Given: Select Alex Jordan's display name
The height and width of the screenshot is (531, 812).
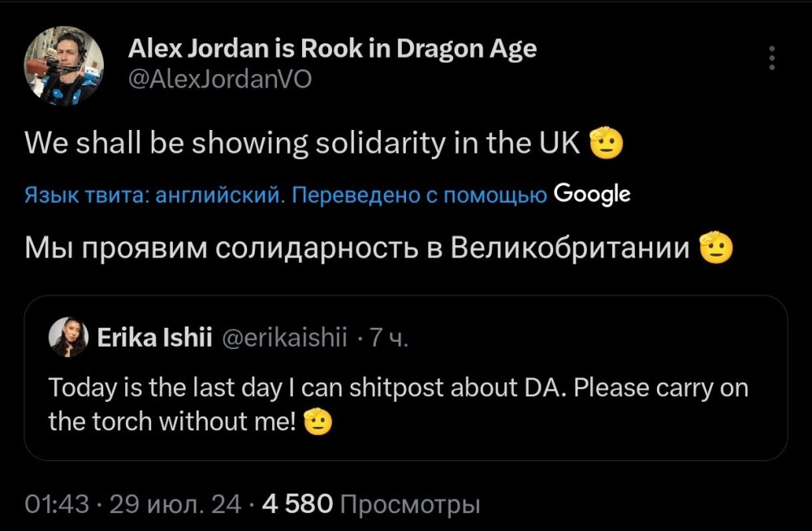Looking at the screenshot, I should click(x=331, y=48).
